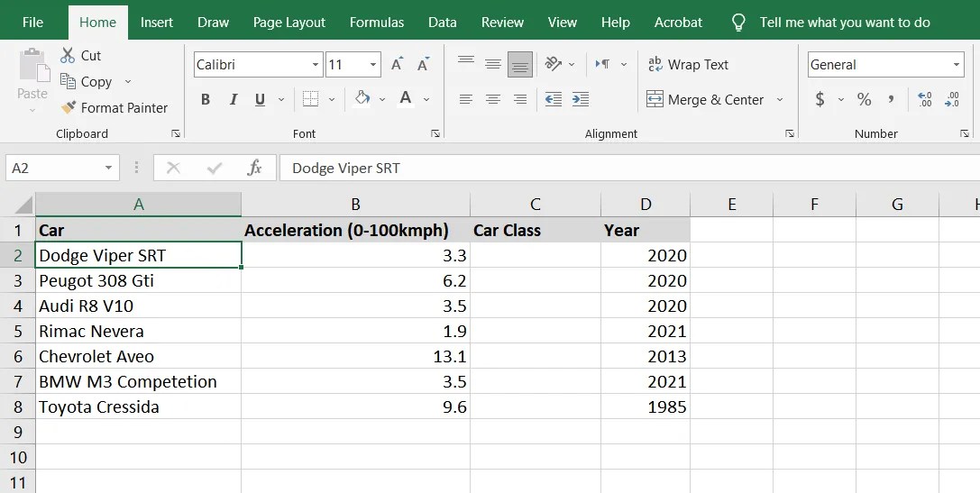Image resolution: width=980 pixels, height=493 pixels.
Task: Switch to the Formulas tab
Action: pyautogui.click(x=377, y=23)
